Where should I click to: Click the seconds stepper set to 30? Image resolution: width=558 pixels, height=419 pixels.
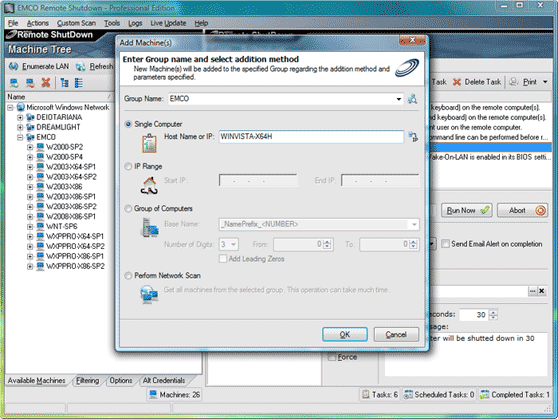[494, 315]
